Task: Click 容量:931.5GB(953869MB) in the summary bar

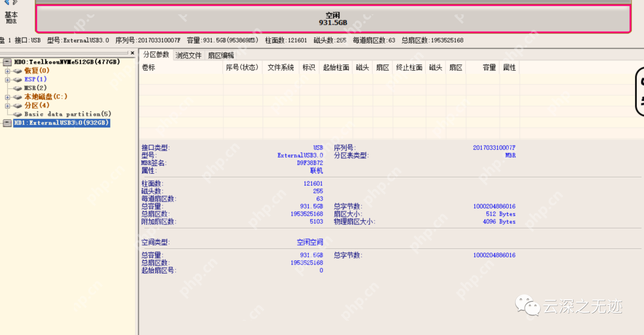Action: pyautogui.click(x=222, y=41)
